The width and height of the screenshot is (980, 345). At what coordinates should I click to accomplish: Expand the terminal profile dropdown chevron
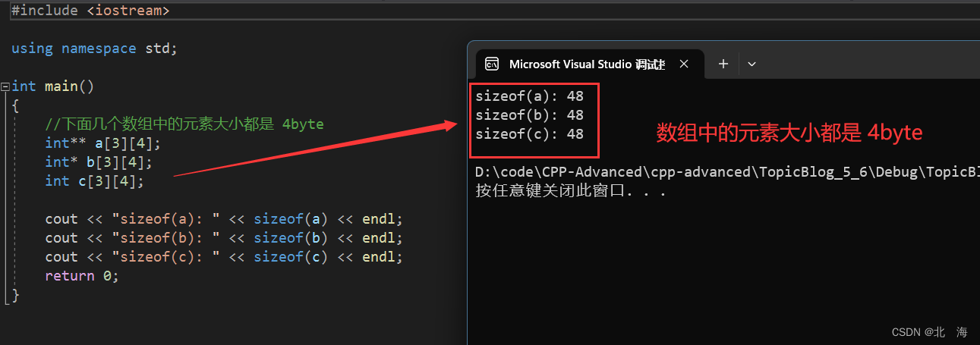pos(752,64)
